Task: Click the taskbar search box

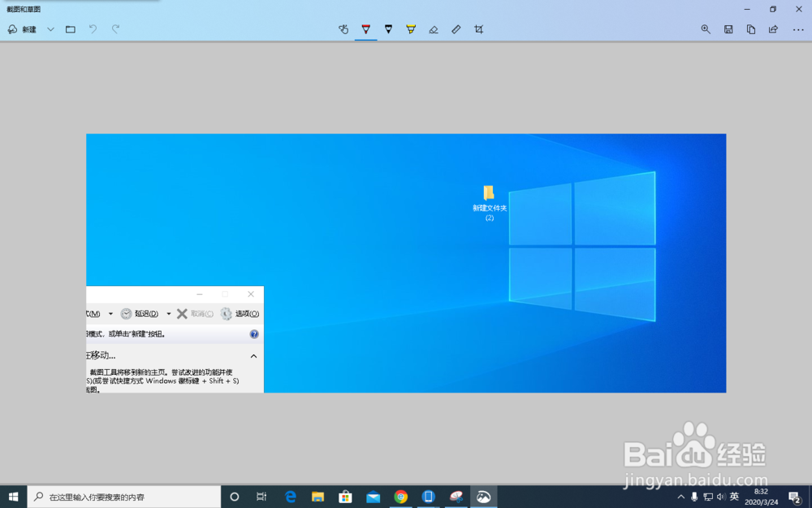Action: (124, 497)
